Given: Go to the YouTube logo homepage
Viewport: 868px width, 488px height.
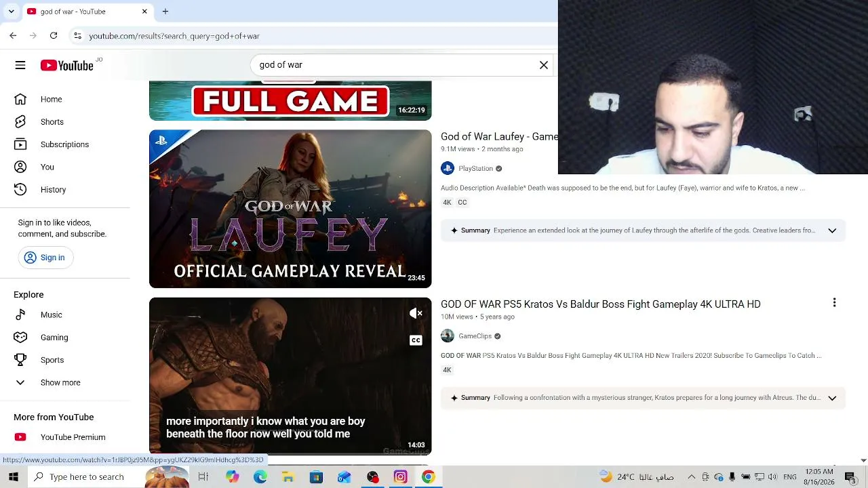Looking at the screenshot, I should (66, 65).
